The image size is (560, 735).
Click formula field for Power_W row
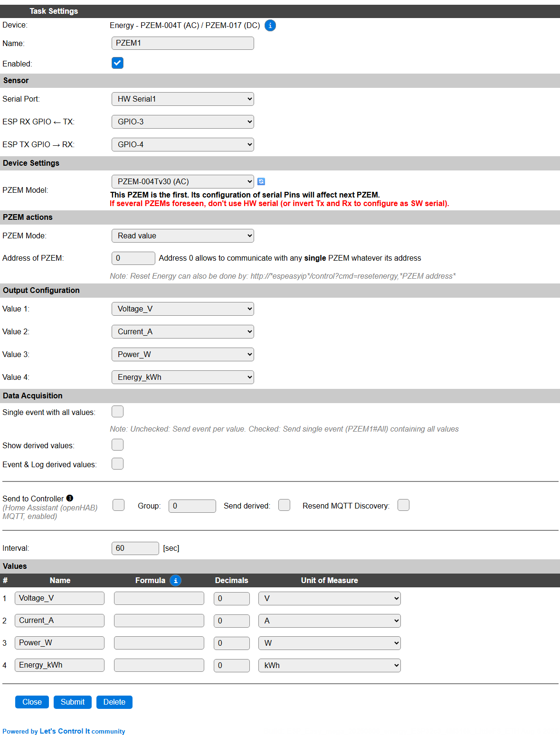(x=159, y=643)
